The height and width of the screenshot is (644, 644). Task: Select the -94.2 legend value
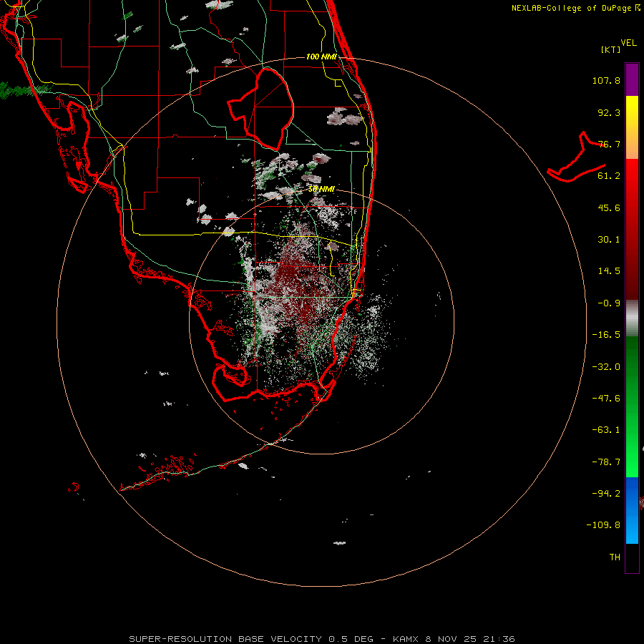[606, 493]
